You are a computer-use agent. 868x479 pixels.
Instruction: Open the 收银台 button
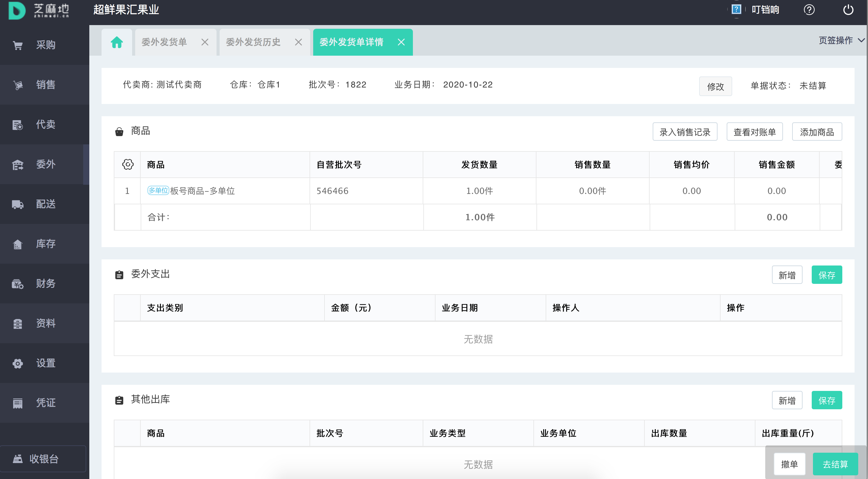pyautogui.click(x=43, y=459)
